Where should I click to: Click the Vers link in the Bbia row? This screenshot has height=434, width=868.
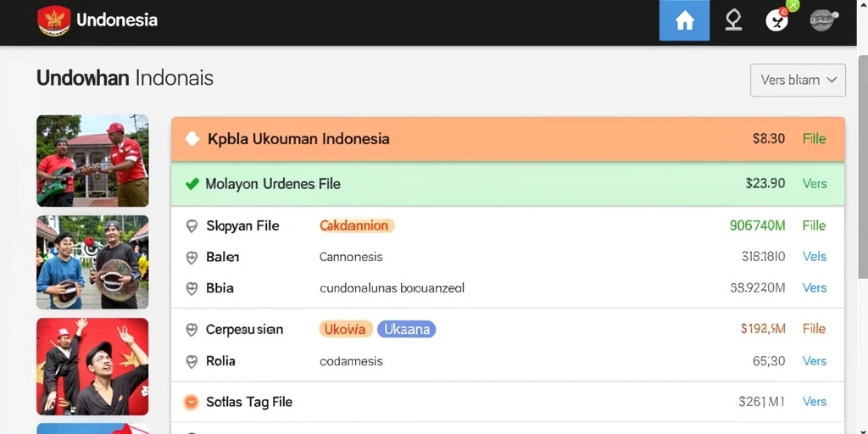click(x=815, y=288)
